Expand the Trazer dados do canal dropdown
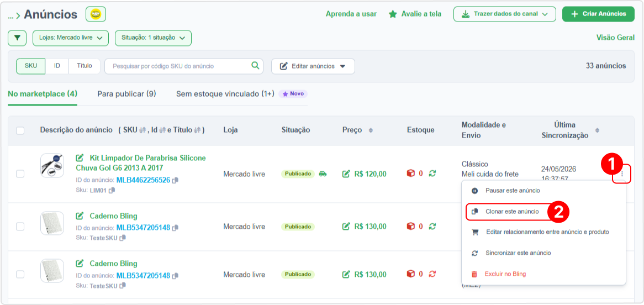The width and height of the screenshot is (644, 305). point(504,14)
